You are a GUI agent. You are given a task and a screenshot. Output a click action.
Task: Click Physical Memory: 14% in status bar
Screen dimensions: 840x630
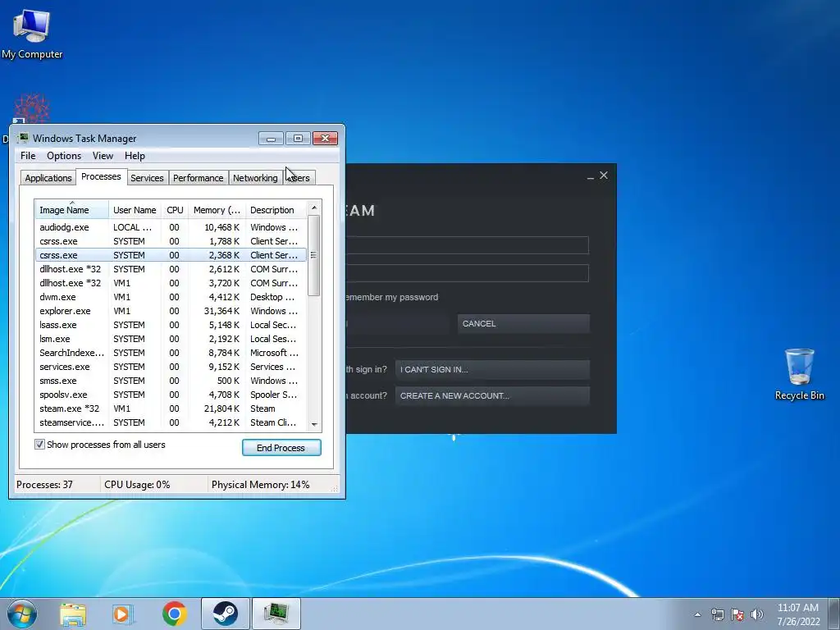click(260, 485)
